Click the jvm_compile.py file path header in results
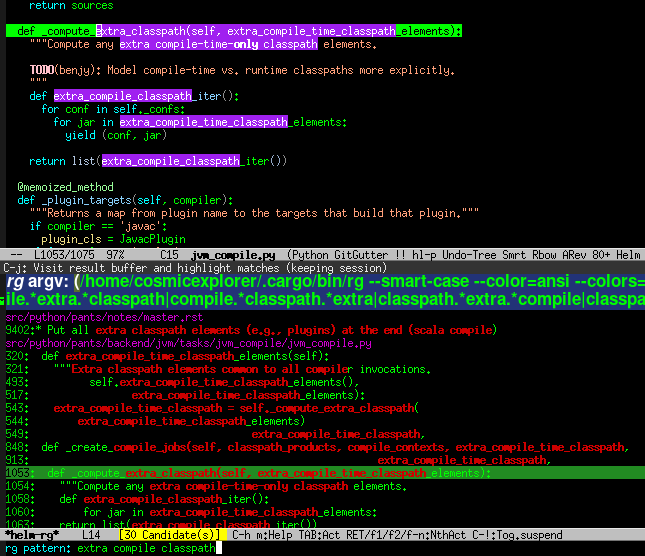The height and width of the screenshot is (556, 645). click(x=188, y=343)
